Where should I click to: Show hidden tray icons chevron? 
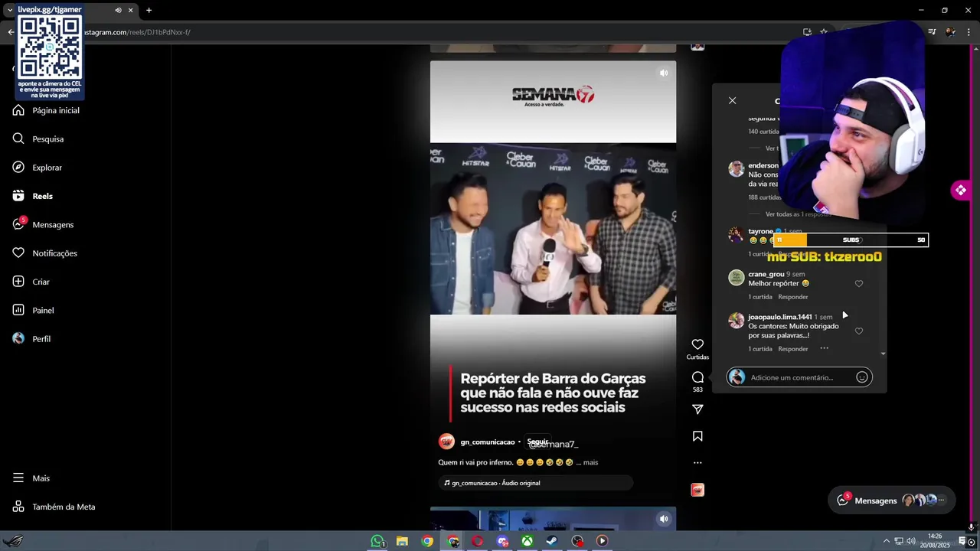coord(887,541)
